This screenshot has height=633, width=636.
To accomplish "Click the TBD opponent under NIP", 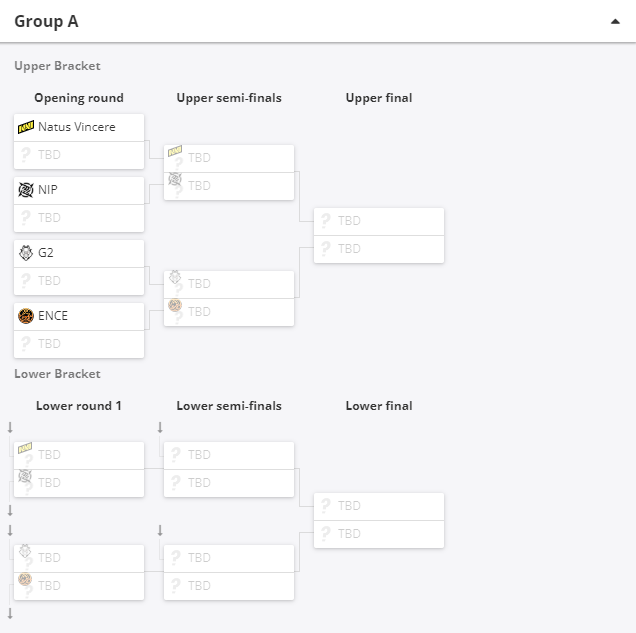I will pyautogui.click(x=79, y=218).
